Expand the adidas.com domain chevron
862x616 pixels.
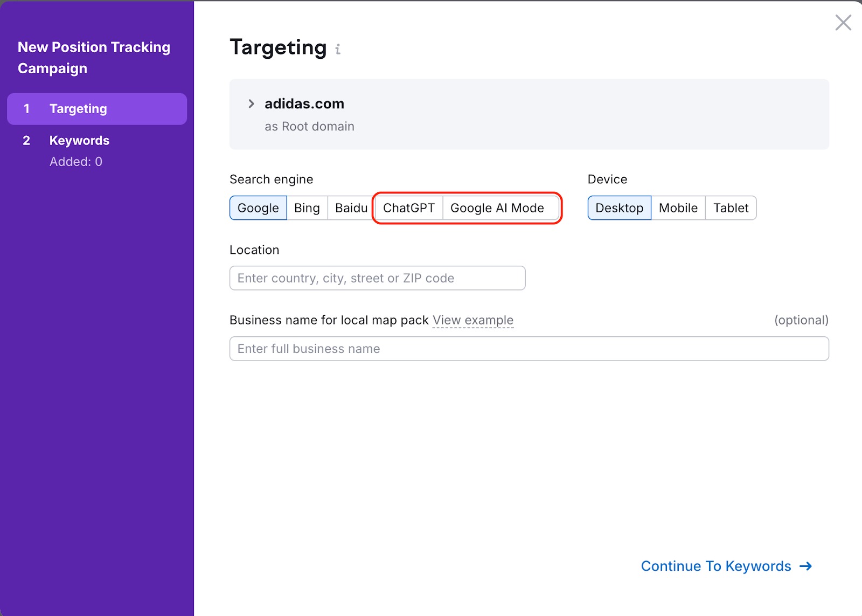tap(251, 103)
